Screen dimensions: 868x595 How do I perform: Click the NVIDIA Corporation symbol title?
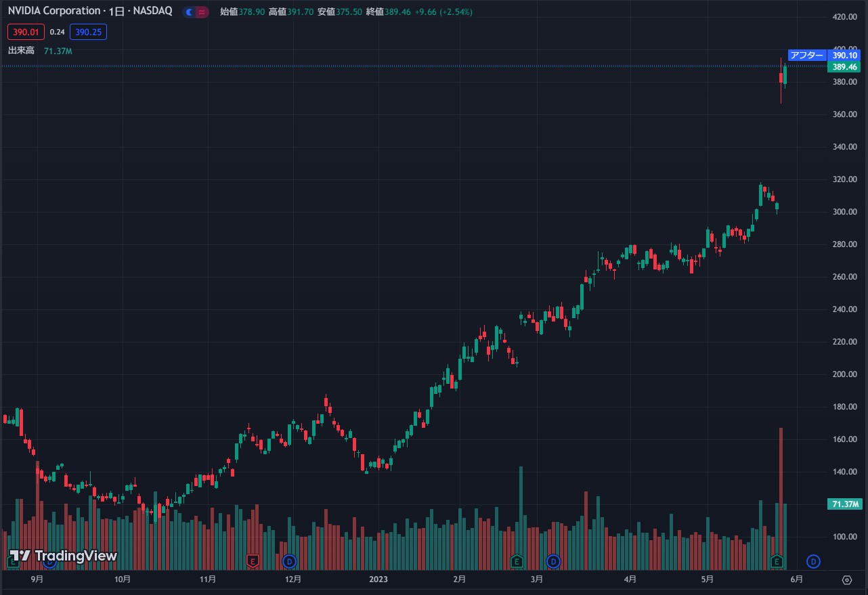[x=54, y=12]
